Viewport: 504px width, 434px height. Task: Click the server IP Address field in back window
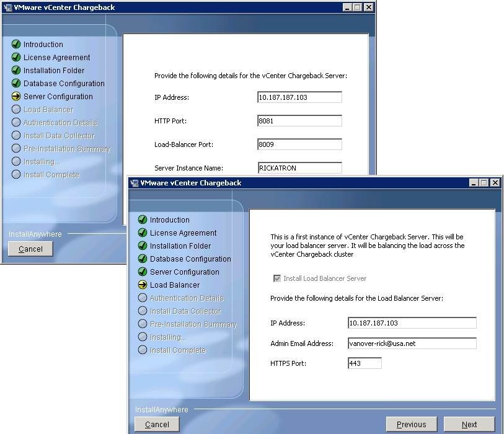[x=299, y=97]
